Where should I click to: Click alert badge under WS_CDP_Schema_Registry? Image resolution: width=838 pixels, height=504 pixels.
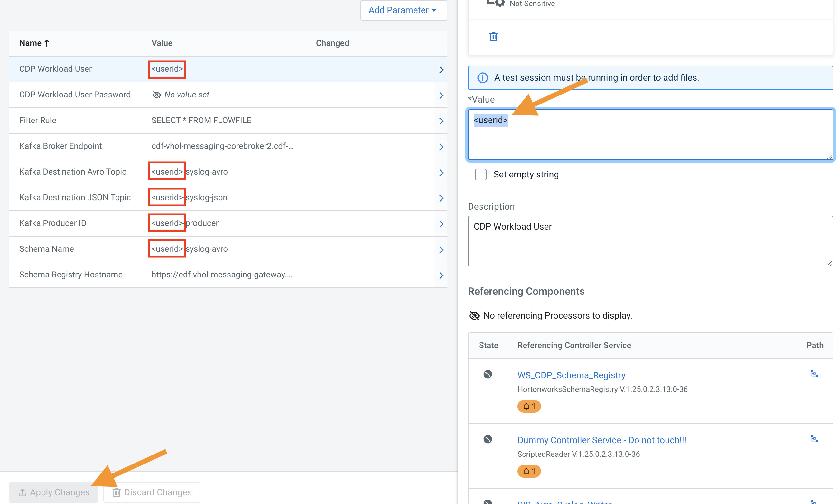[529, 406]
